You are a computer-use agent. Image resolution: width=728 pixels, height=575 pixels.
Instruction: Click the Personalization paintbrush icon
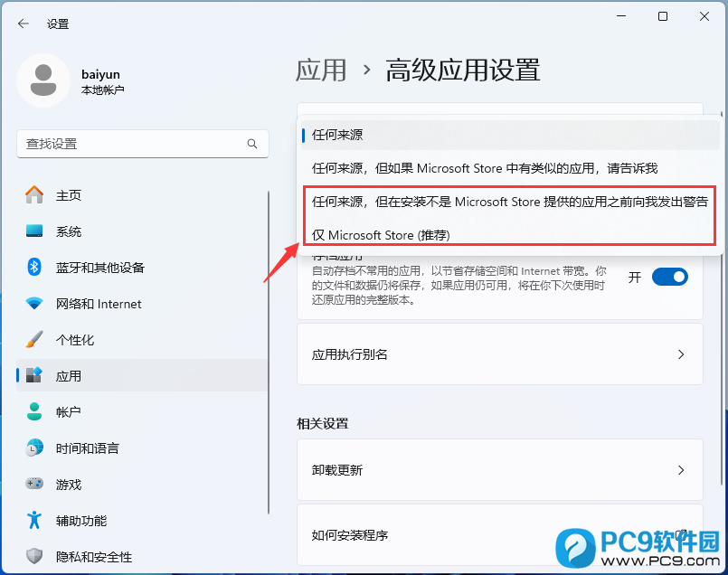pyautogui.click(x=34, y=340)
